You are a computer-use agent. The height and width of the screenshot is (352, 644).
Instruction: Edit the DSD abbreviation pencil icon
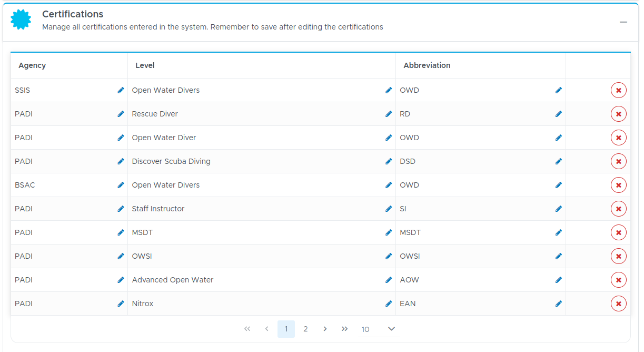point(559,161)
